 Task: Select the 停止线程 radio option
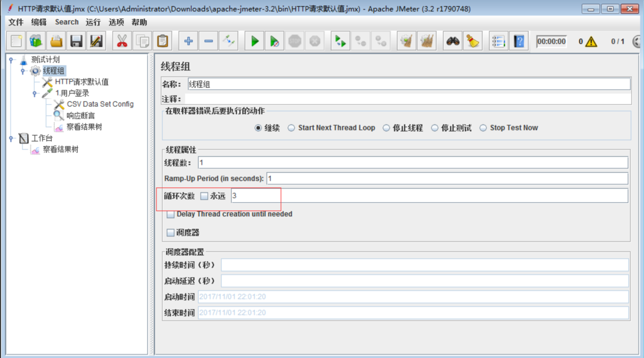tap(386, 128)
